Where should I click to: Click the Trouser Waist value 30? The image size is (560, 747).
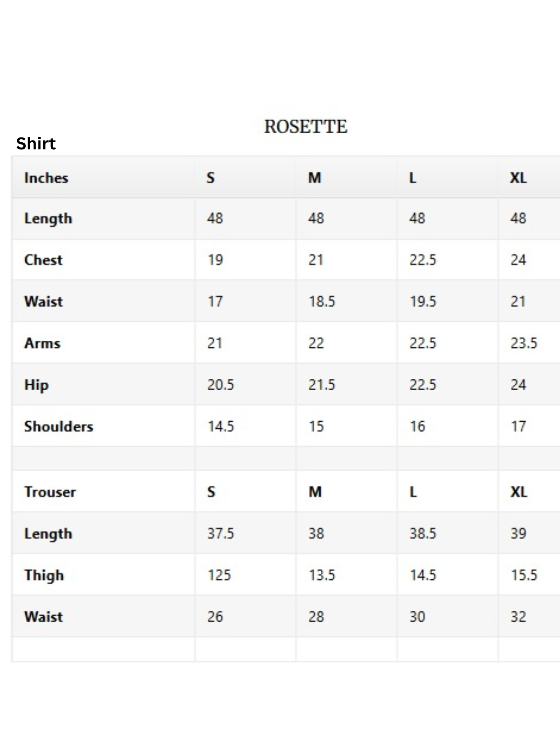click(417, 617)
